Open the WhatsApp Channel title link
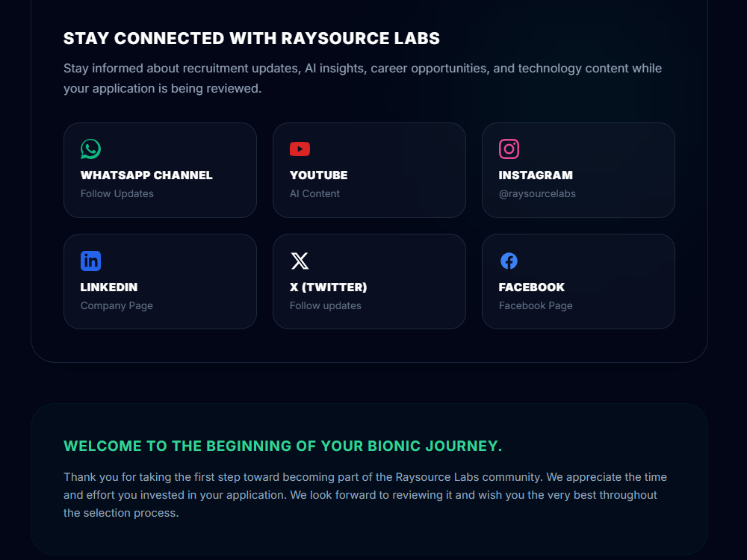The image size is (747, 560). pos(146,175)
